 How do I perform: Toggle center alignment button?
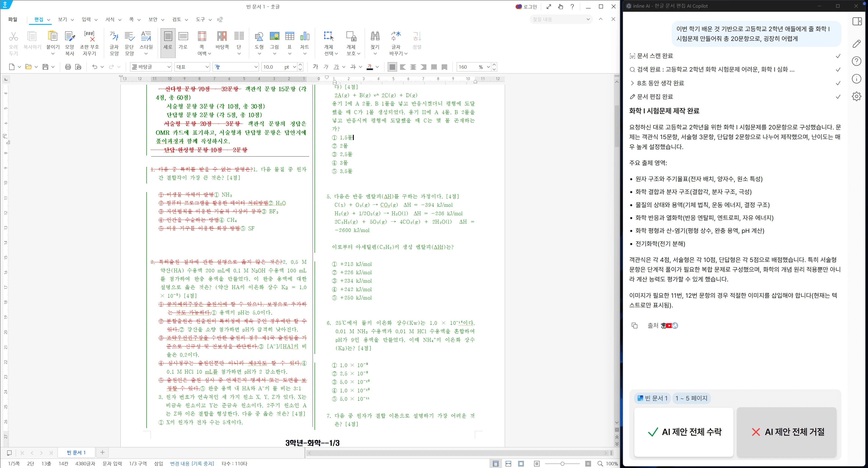[413, 67]
